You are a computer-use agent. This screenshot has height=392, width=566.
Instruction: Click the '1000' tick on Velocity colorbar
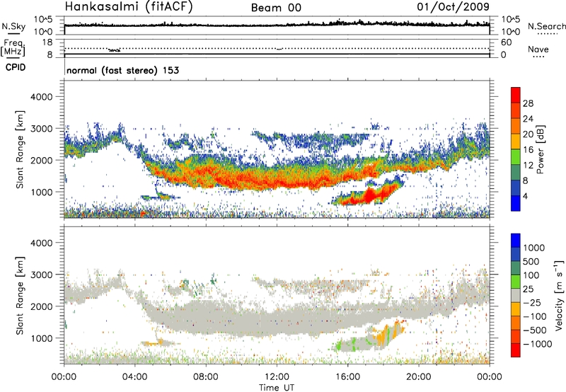coord(534,248)
